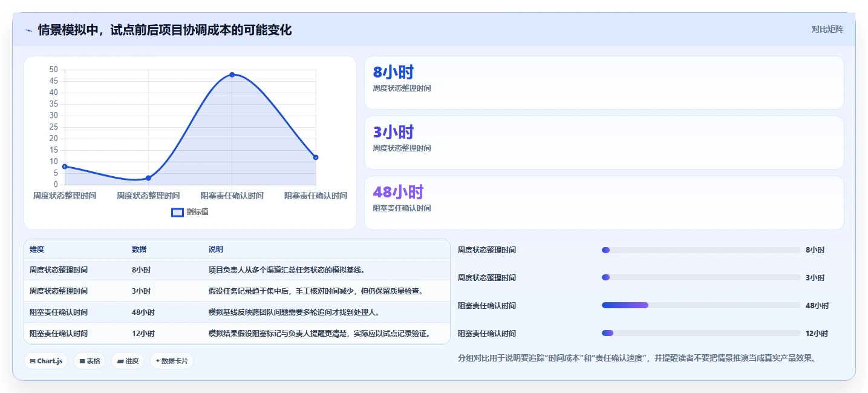Click the 数据 table column header
Viewport: 868px width, 393px height.
point(139,249)
